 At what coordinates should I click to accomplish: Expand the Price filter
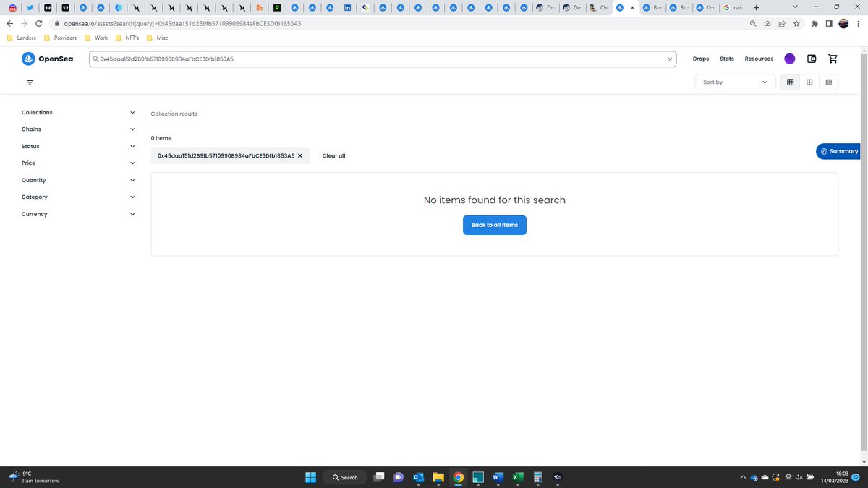(x=78, y=163)
